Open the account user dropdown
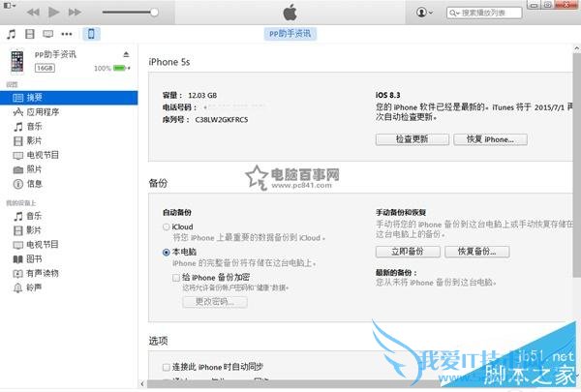The image size is (581, 392). (x=424, y=13)
